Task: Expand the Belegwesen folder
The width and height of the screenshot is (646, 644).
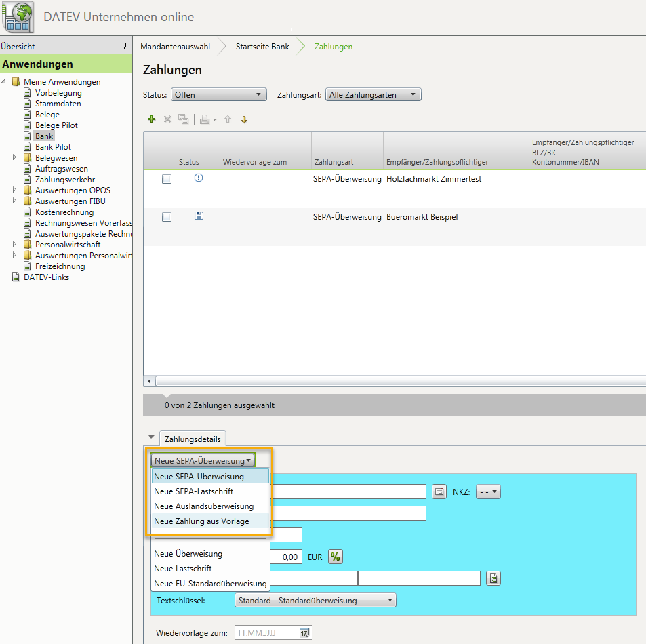Action: click(14, 157)
